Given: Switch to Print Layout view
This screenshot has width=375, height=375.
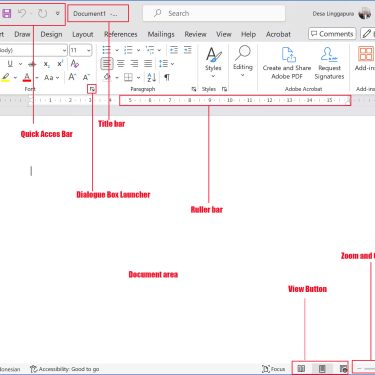Looking at the screenshot, I should pos(322,369).
